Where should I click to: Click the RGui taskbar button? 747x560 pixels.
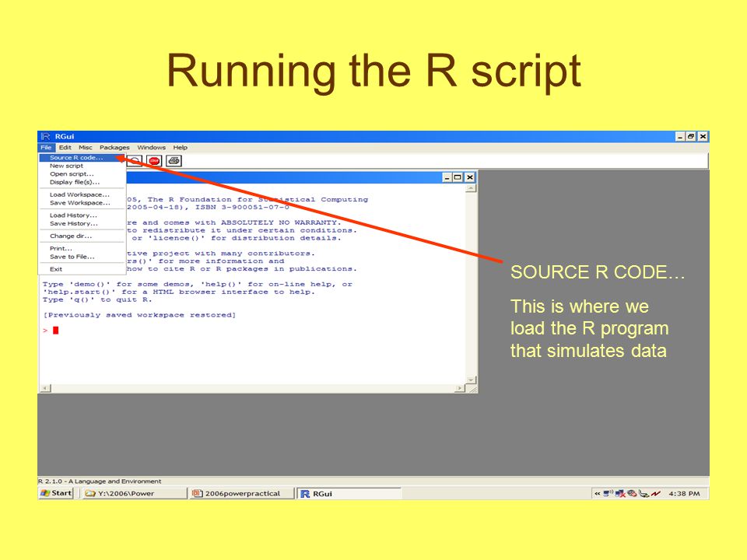pos(349,493)
